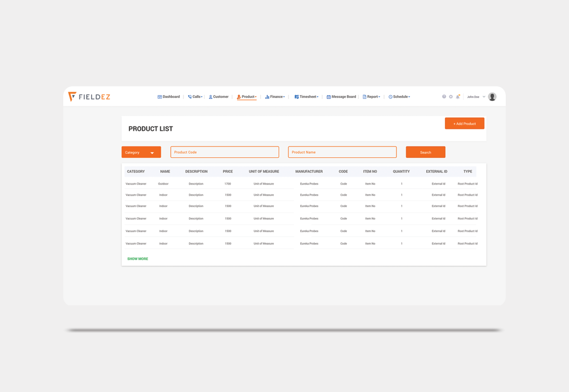
Task: Open the Report menu
Action: 371,97
